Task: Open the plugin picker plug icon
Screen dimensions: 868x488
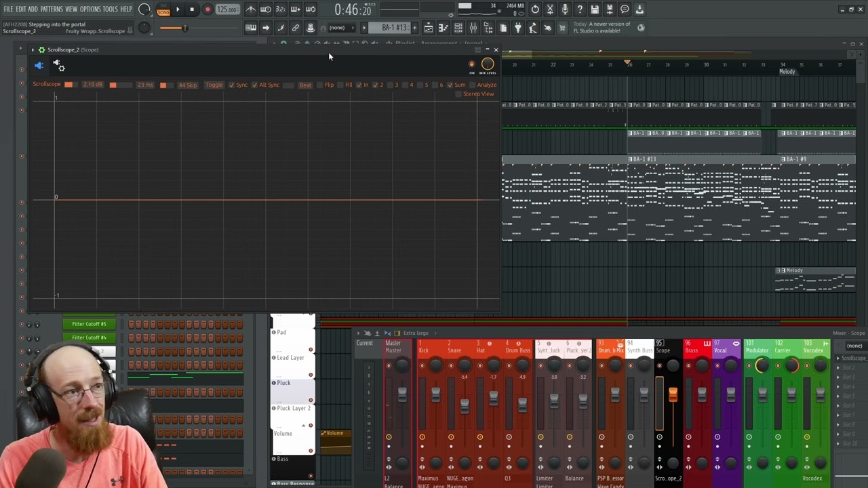Action: (x=518, y=28)
